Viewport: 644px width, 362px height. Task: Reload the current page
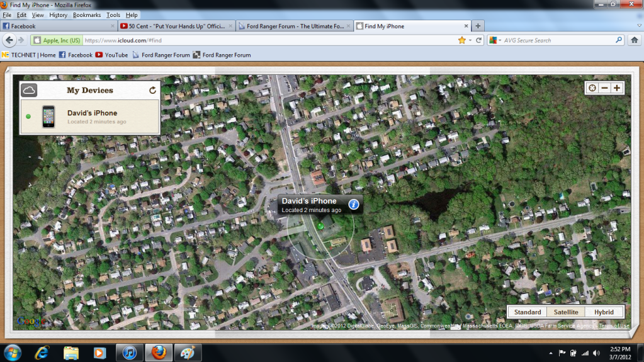(x=478, y=40)
